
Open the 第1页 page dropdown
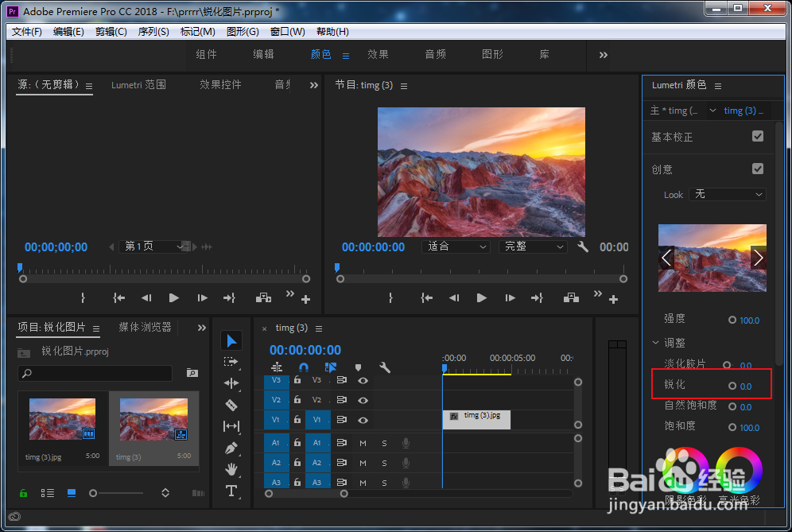[x=154, y=247]
